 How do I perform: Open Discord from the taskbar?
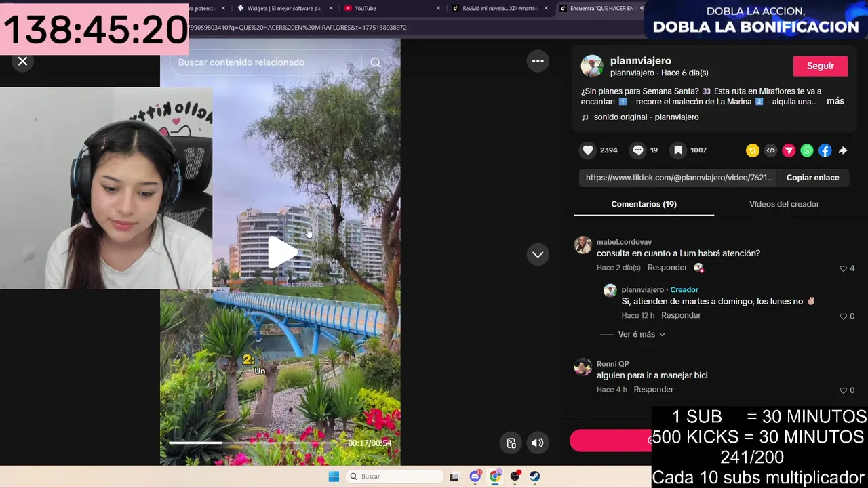point(475,476)
